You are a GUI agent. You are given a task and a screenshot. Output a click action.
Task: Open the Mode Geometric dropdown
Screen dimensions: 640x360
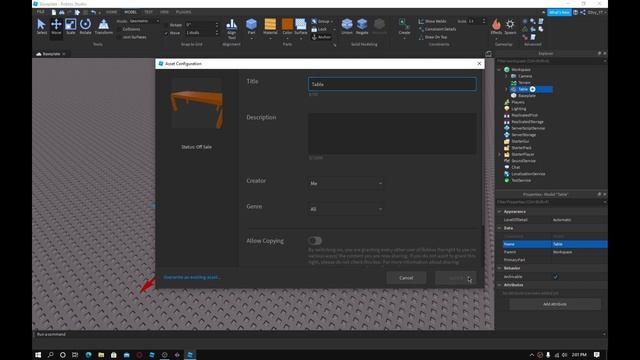tap(144, 21)
